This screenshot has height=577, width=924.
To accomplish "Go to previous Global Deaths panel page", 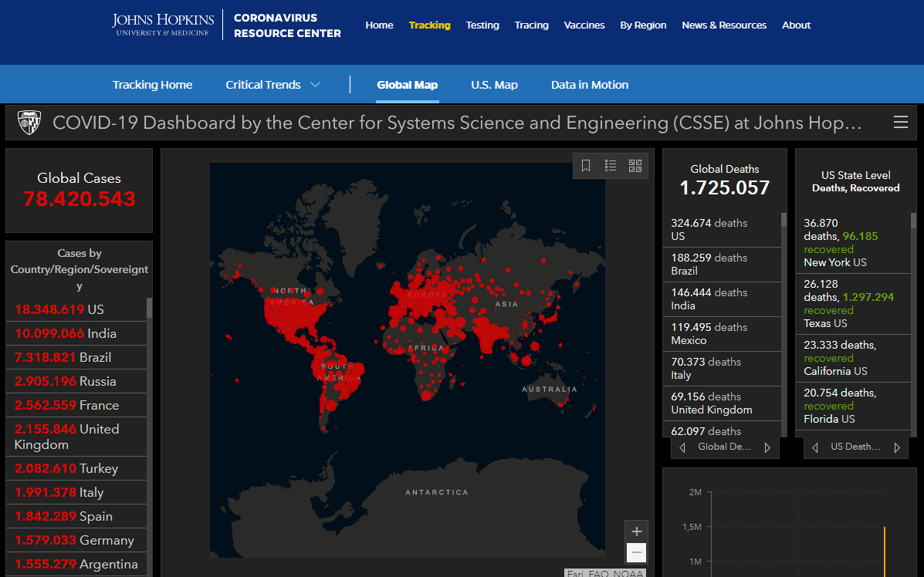I will coord(682,447).
